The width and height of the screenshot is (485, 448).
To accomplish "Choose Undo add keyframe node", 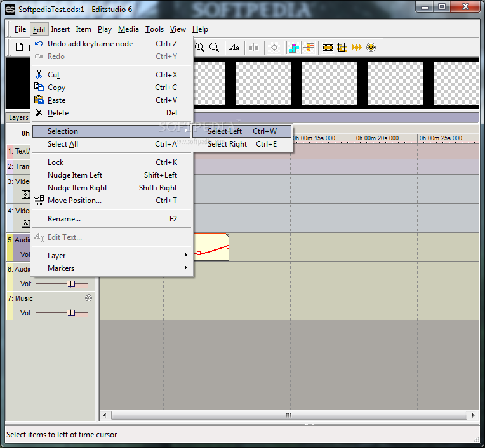I will point(112,44).
